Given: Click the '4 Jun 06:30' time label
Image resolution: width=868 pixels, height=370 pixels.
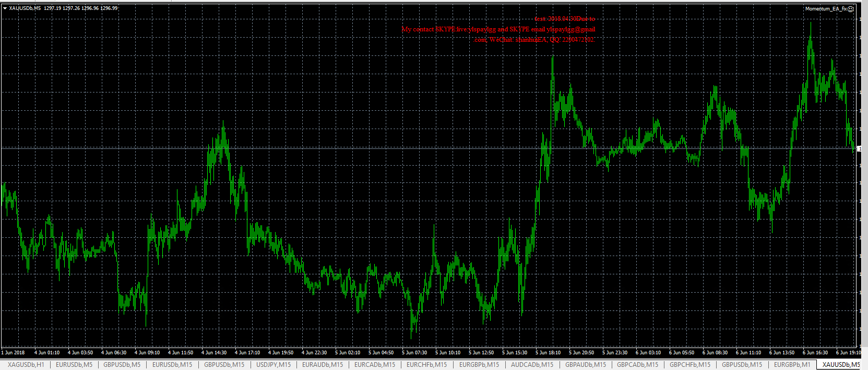Looking at the screenshot, I should 114,353.
